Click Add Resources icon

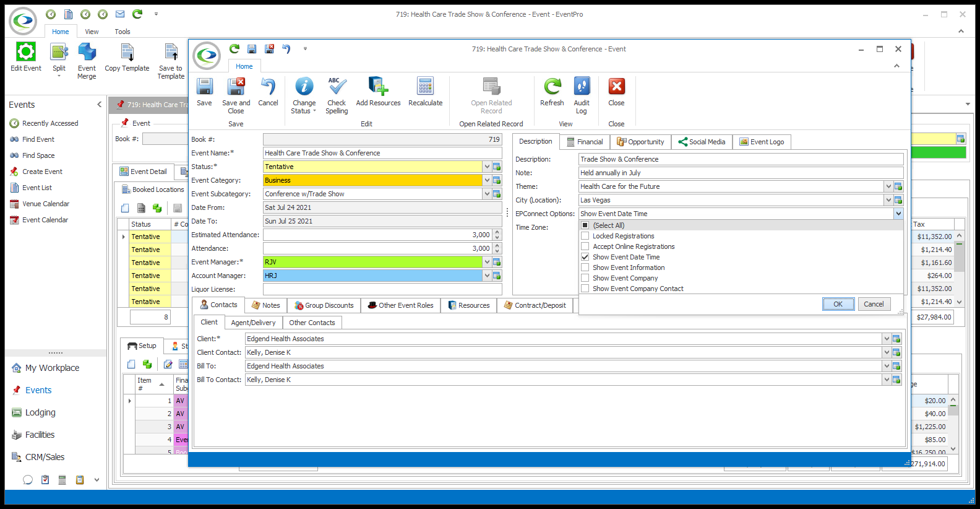pyautogui.click(x=378, y=92)
